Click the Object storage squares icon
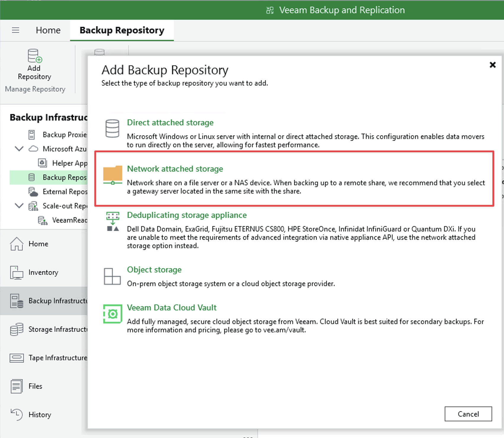504x438 pixels. point(112,276)
